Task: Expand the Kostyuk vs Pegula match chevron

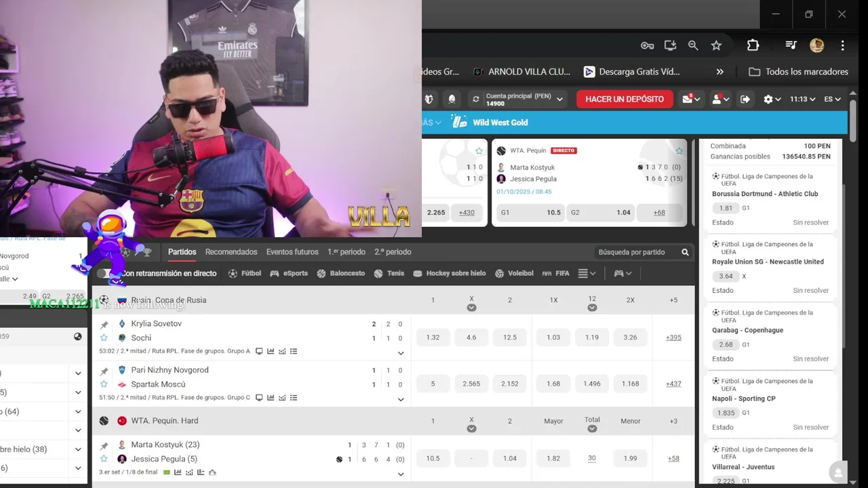Action: coord(401,474)
